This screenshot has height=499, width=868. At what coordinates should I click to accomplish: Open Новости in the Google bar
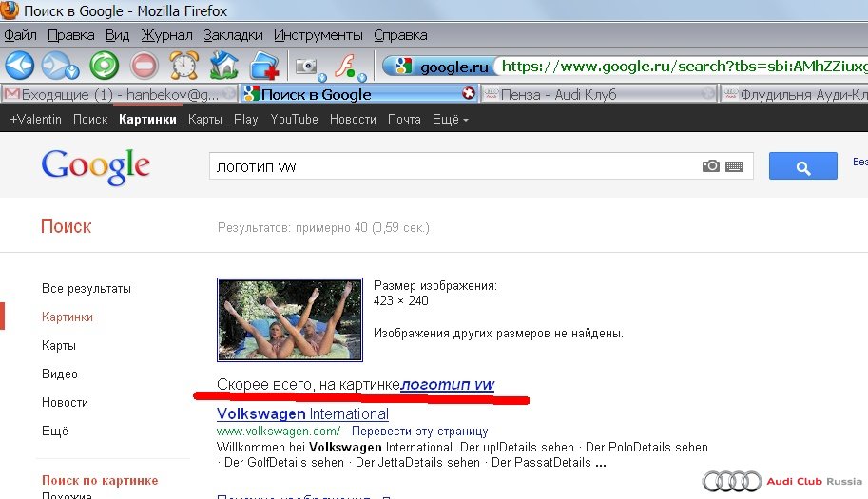(x=353, y=119)
